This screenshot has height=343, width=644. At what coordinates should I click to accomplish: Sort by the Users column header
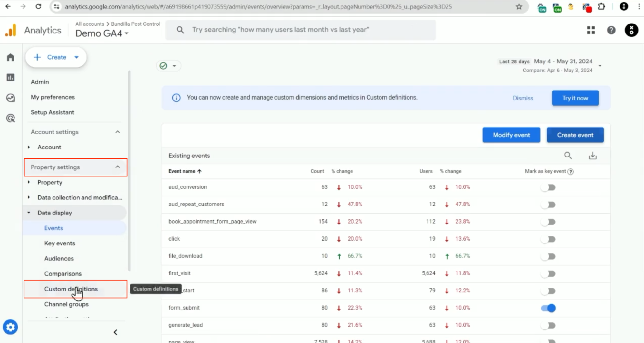pos(426,171)
